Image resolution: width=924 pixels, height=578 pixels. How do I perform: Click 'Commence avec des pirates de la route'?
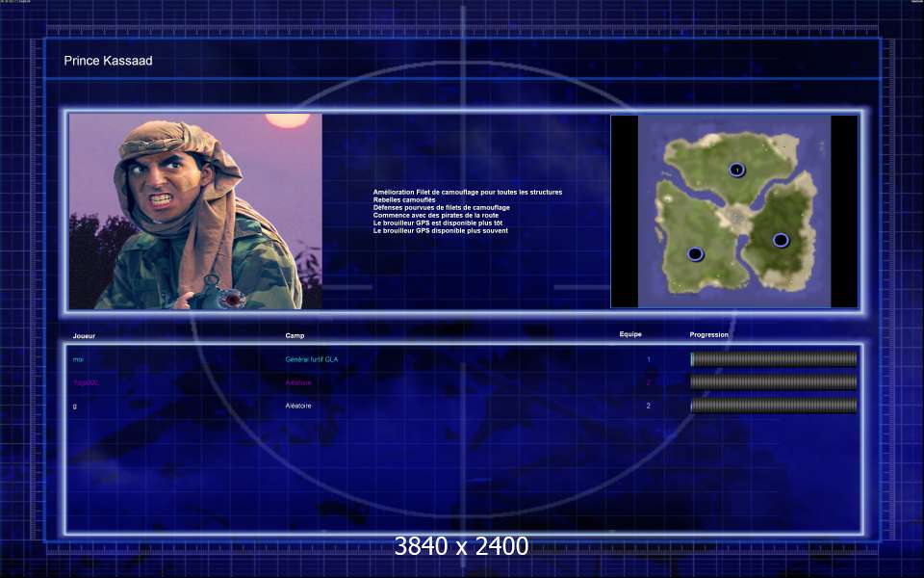coord(436,215)
